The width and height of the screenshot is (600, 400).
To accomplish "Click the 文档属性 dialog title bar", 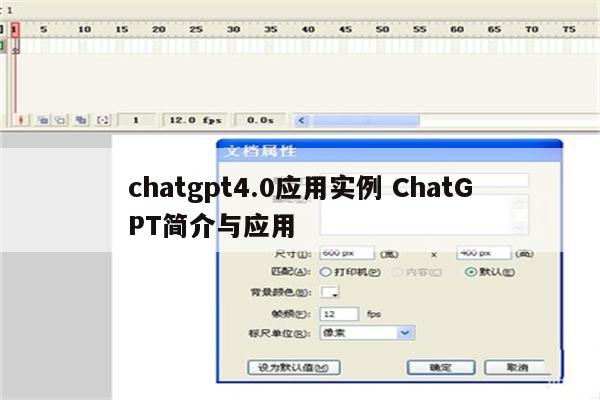I will 389,151.
